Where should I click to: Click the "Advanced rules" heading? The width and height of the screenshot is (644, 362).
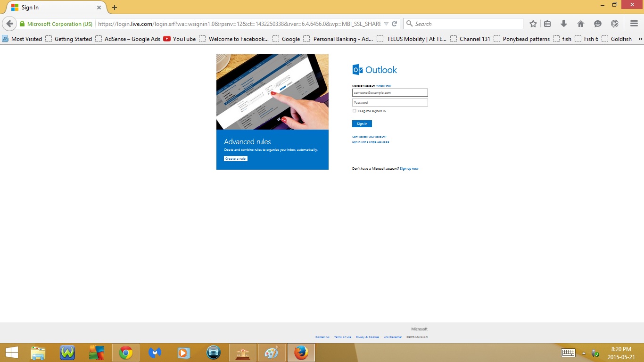coord(248,141)
